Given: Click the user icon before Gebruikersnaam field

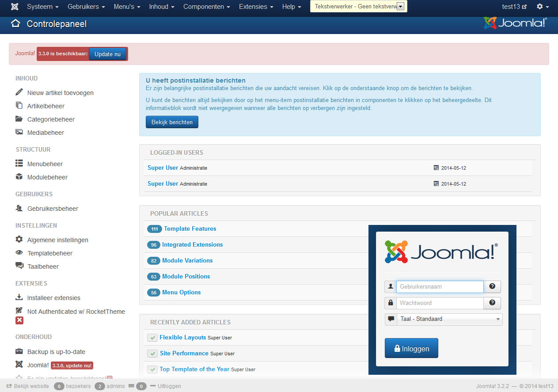Looking at the screenshot, I should click(391, 286).
